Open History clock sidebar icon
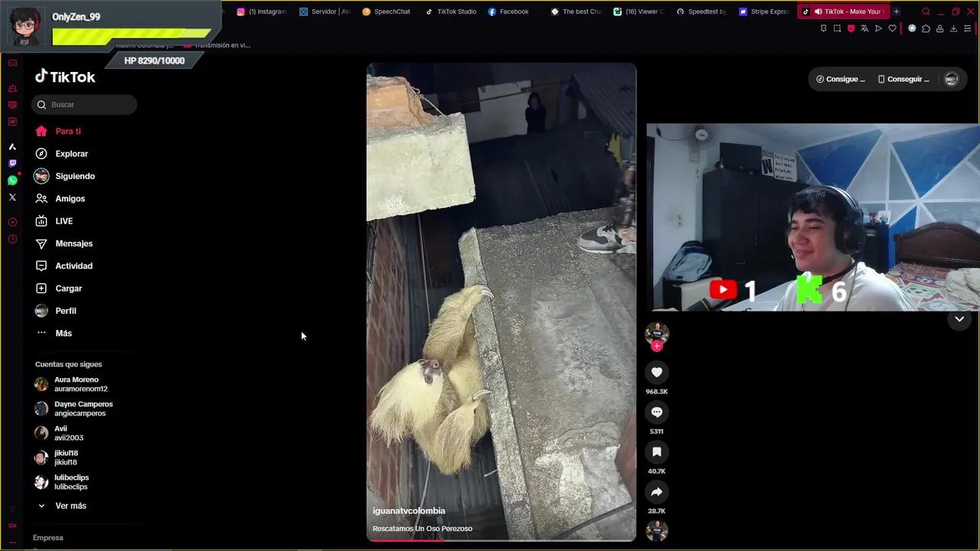Viewport: 980px width, 551px height. pos(12,240)
